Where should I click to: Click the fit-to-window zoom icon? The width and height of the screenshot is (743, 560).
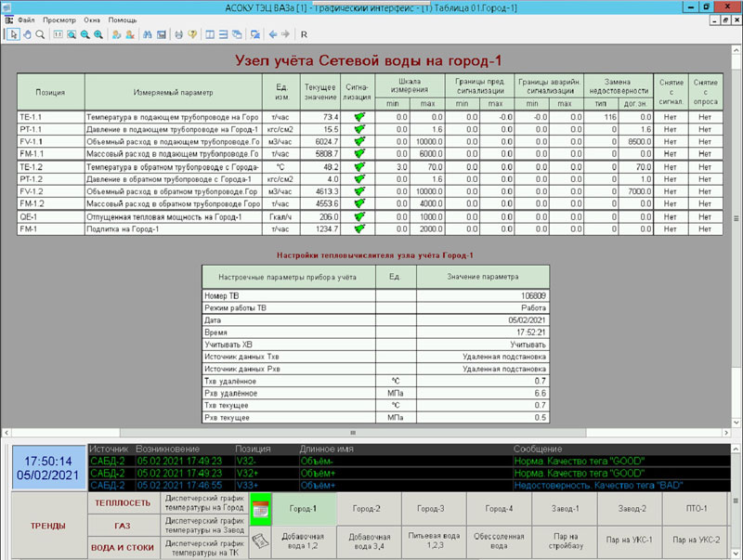point(72,34)
